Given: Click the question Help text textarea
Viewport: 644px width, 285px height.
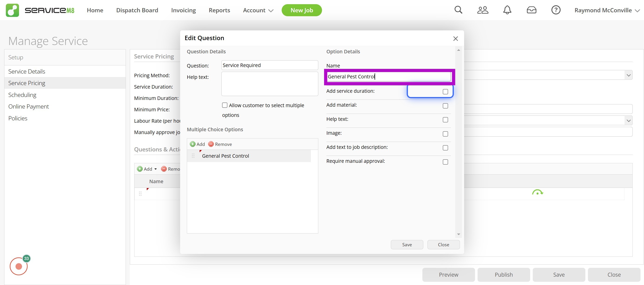Looking at the screenshot, I should 270,84.
